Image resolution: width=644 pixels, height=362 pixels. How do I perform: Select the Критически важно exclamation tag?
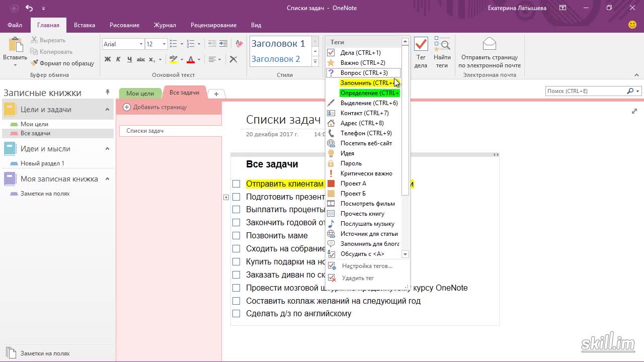coord(363,173)
